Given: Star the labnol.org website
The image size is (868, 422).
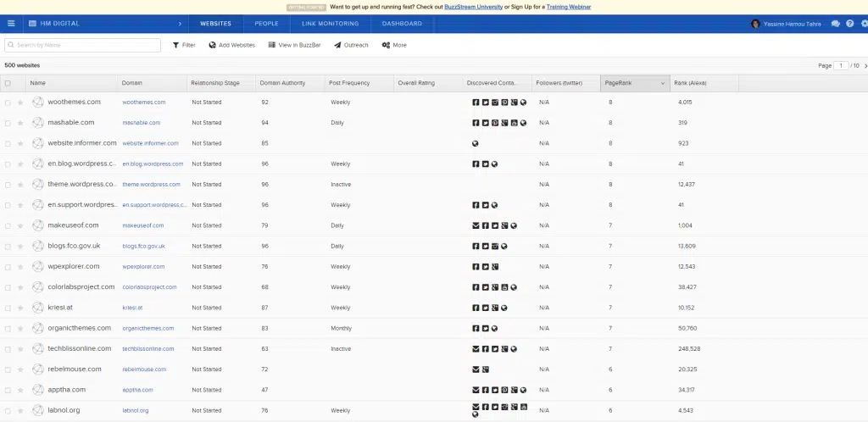Looking at the screenshot, I should click(20, 410).
